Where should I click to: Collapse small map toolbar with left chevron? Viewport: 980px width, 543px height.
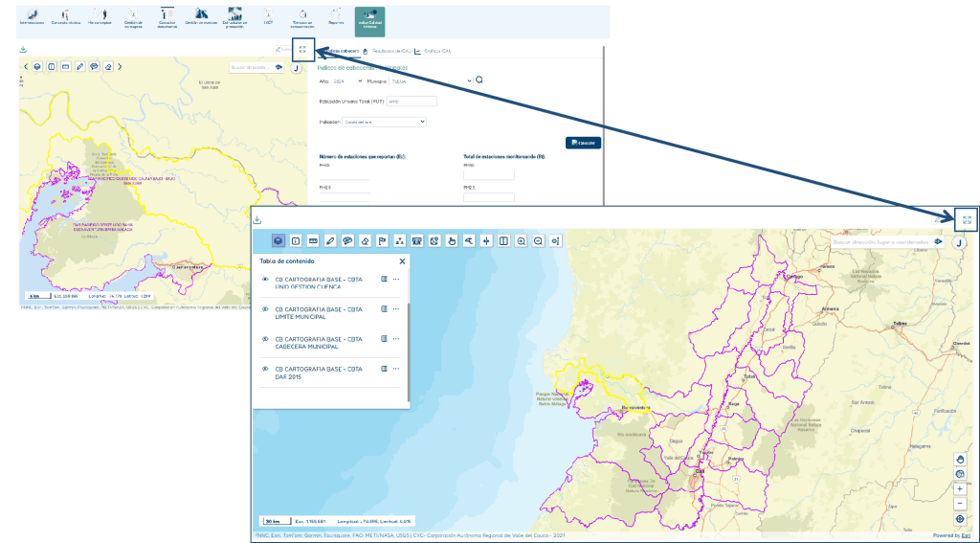tap(26, 66)
